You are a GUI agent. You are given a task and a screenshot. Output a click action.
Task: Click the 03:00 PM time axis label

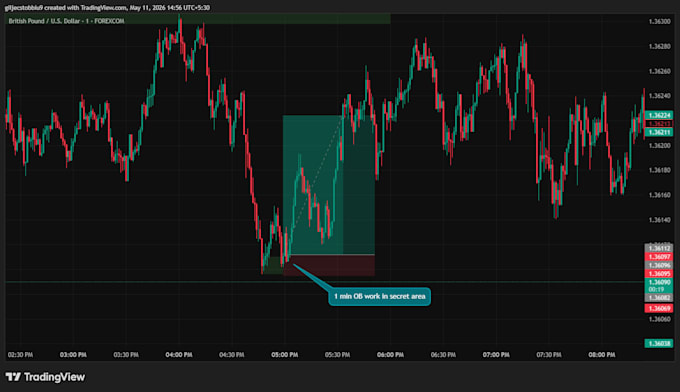coord(73,355)
